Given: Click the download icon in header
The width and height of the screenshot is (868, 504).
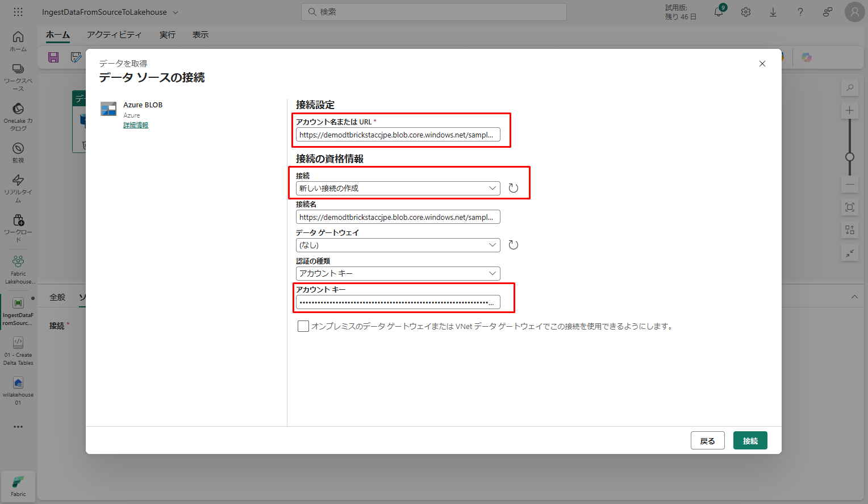Looking at the screenshot, I should coord(773,12).
